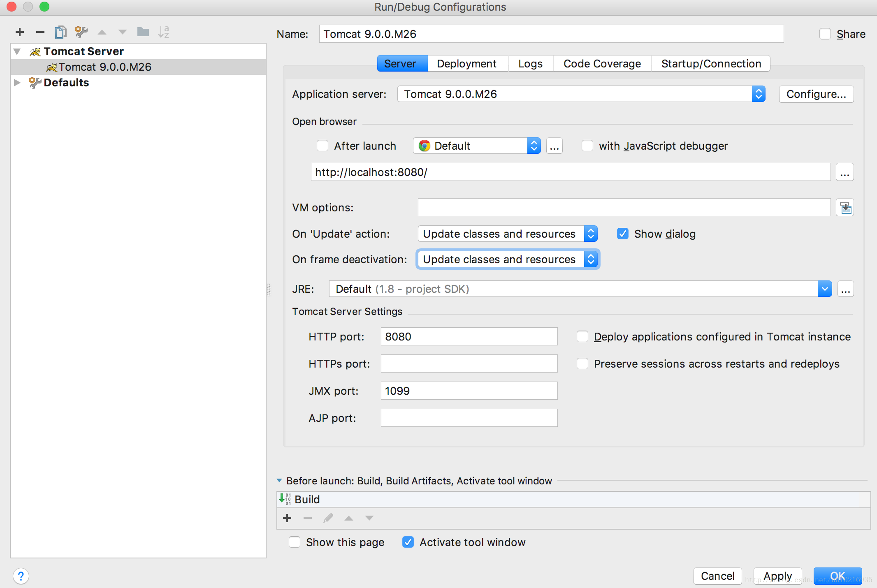
Task: Click the AJP port field
Action: (469, 418)
